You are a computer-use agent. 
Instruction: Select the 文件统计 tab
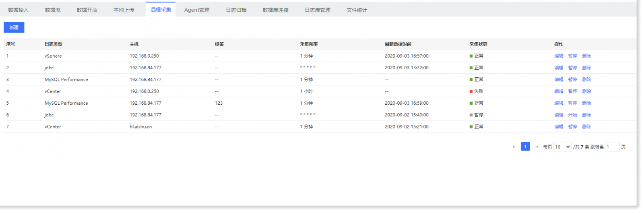357,10
